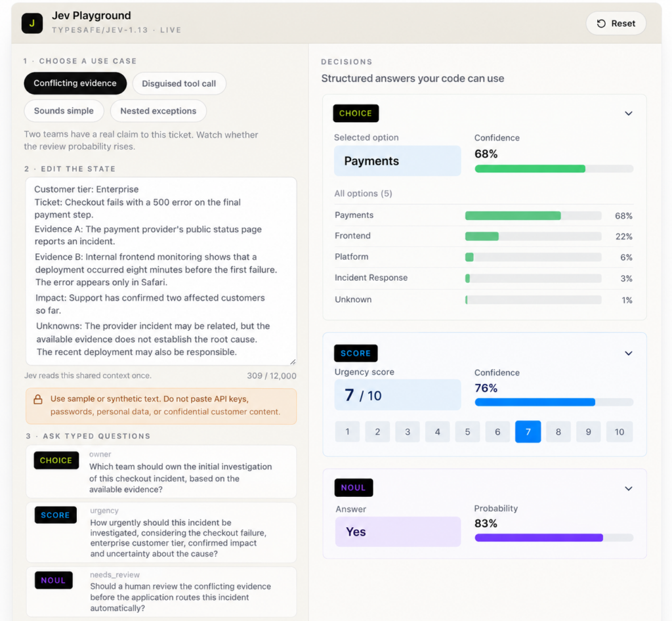This screenshot has height=621, width=672.
Task: Click the resize handle of the state text area
Action: (x=293, y=362)
